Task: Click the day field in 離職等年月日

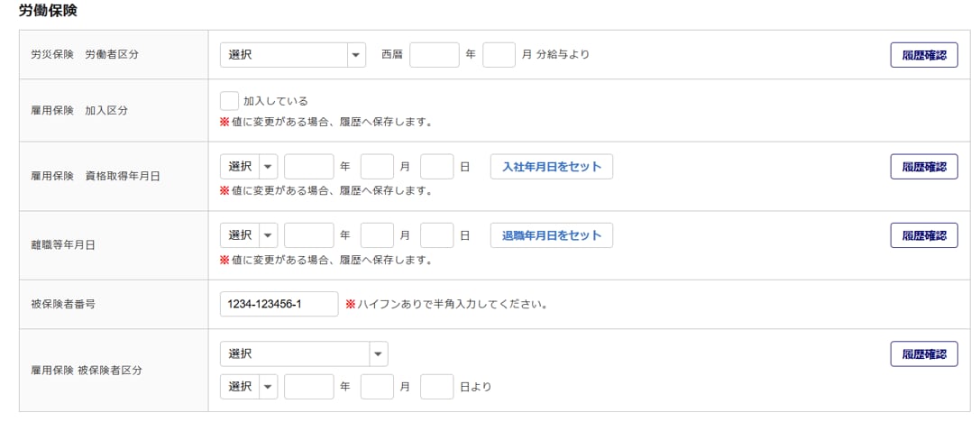Action: [x=436, y=235]
